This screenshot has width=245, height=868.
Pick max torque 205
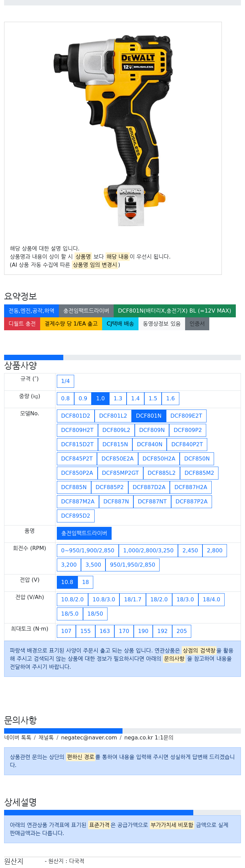click(x=182, y=631)
